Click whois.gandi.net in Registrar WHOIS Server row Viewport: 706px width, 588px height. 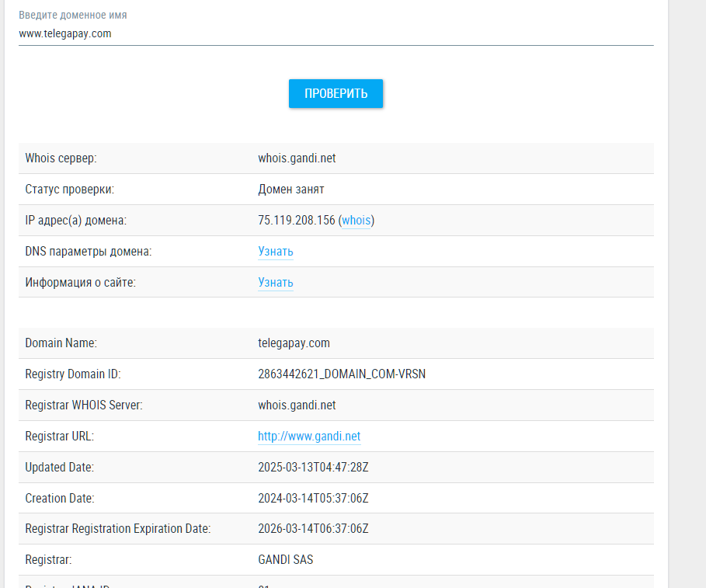click(x=297, y=405)
